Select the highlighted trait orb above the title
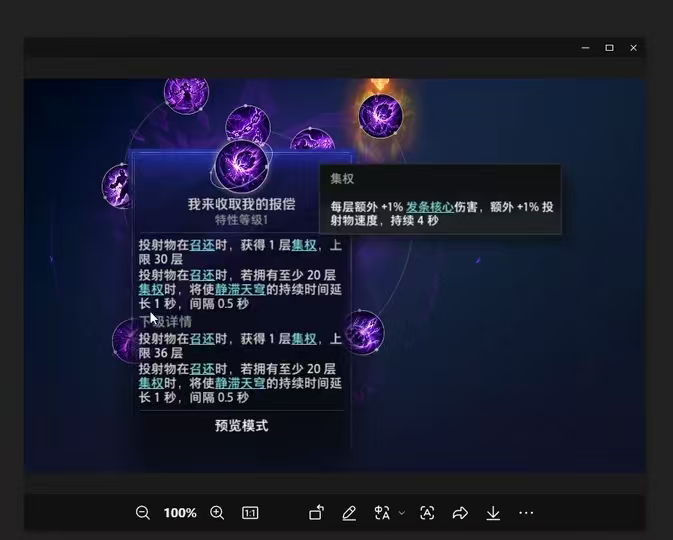This screenshot has width=673, height=540. click(x=242, y=167)
